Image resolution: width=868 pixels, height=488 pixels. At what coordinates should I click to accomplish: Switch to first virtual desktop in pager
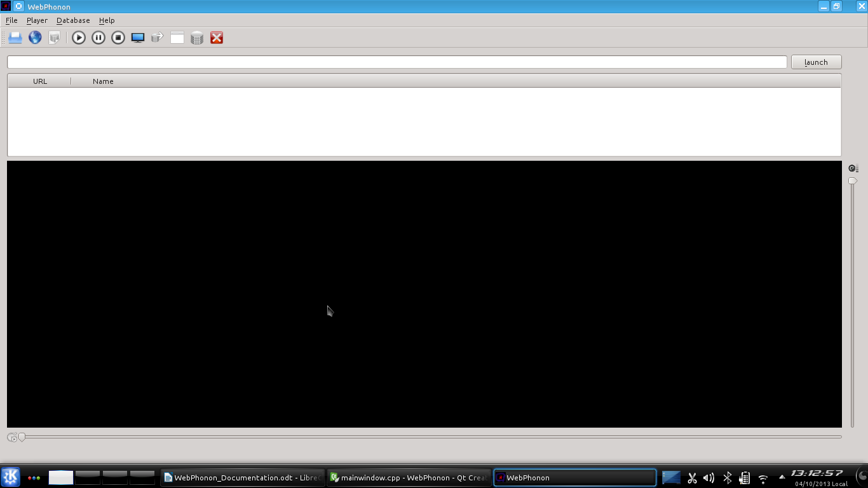click(x=61, y=477)
